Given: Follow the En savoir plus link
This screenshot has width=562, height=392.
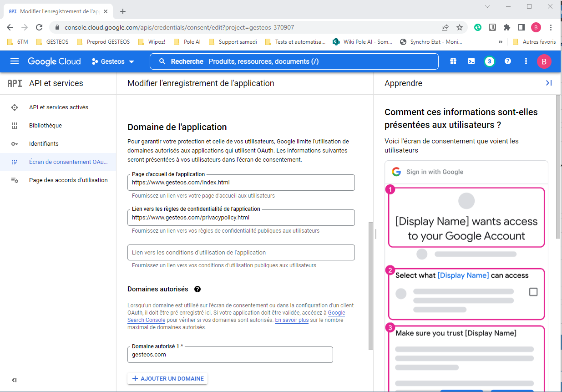Looking at the screenshot, I should click(x=292, y=320).
